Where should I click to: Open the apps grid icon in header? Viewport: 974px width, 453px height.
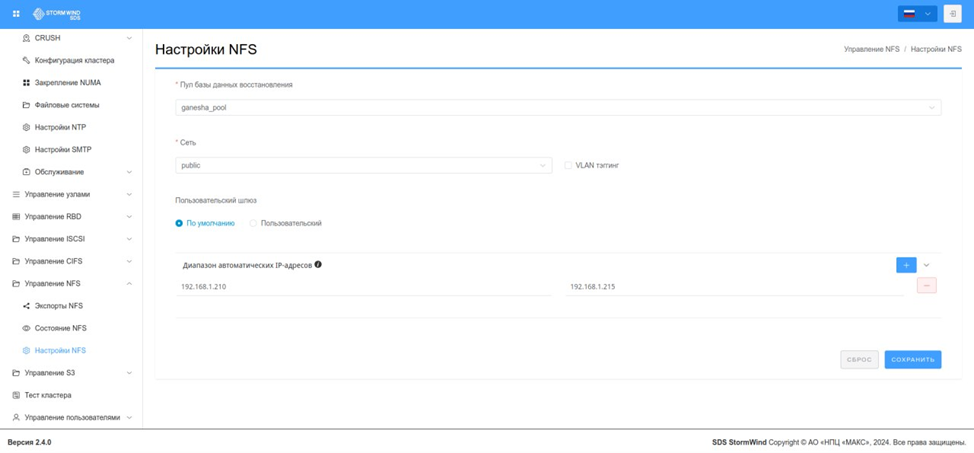[16, 14]
